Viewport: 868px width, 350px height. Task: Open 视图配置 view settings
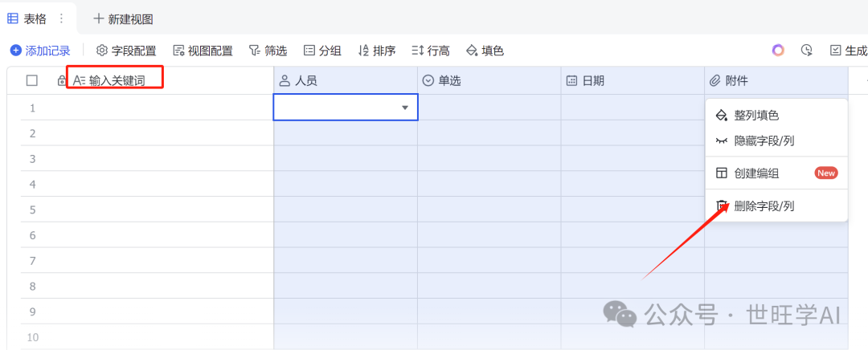click(203, 51)
